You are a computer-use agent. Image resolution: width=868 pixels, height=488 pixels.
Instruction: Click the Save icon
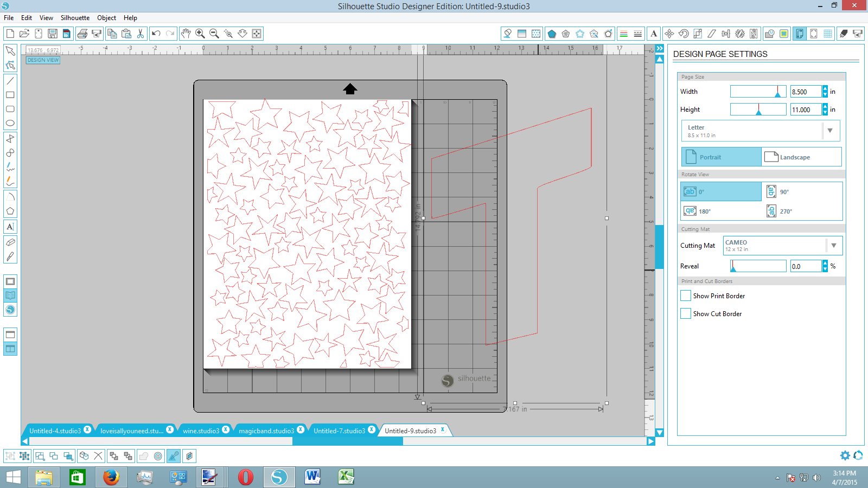53,34
